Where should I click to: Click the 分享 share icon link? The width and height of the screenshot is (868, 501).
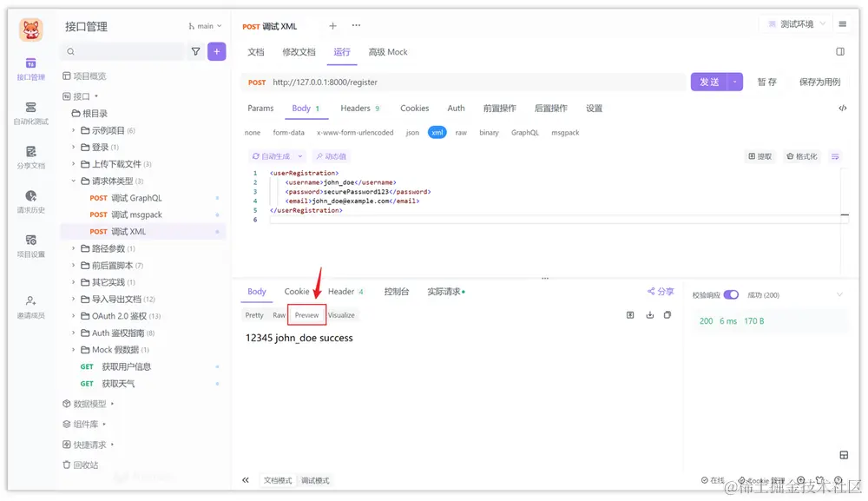coord(661,291)
